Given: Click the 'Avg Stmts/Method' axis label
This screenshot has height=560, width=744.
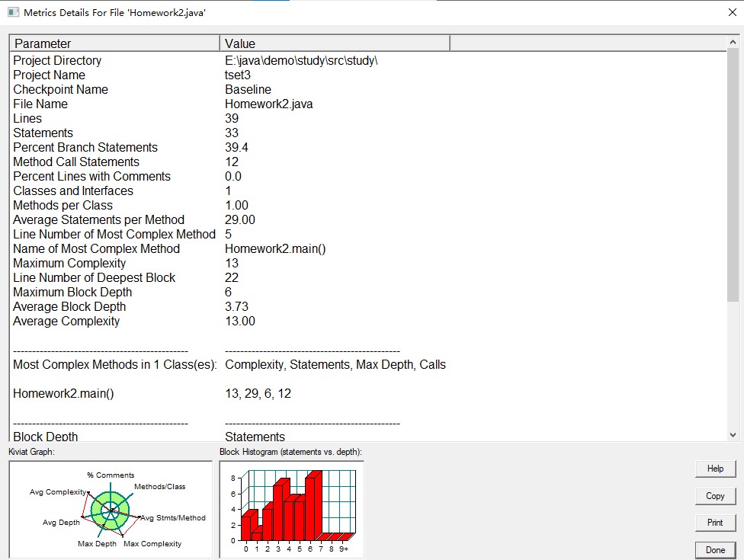Looking at the screenshot, I should coord(173,518).
